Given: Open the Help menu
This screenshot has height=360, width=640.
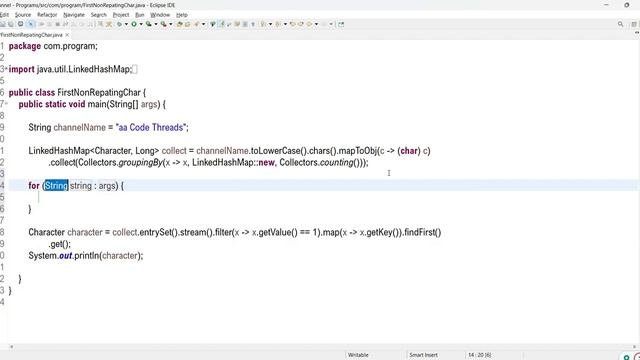Looking at the screenshot, I should pyautogui.click(x=182, y=15).
